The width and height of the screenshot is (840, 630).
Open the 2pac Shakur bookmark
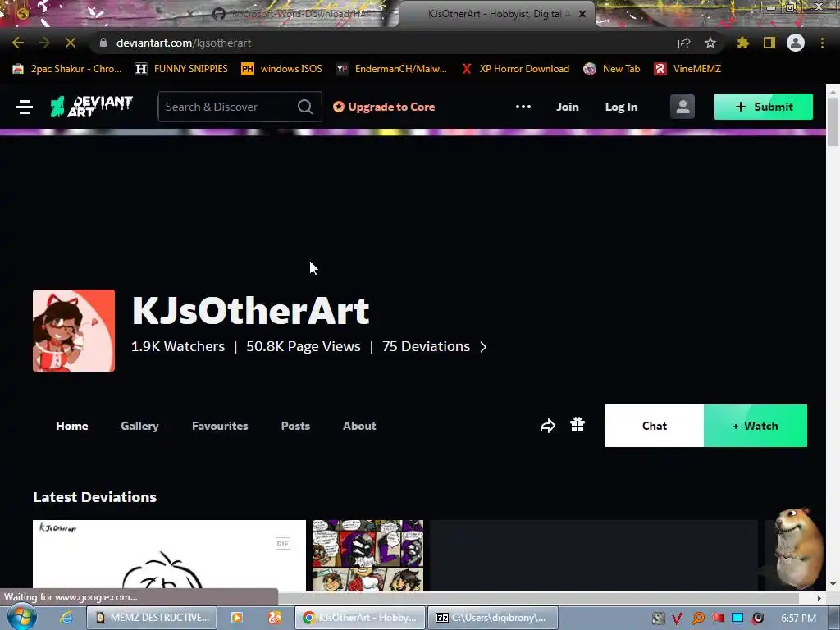pyautogui.click(x=67, y=69)
